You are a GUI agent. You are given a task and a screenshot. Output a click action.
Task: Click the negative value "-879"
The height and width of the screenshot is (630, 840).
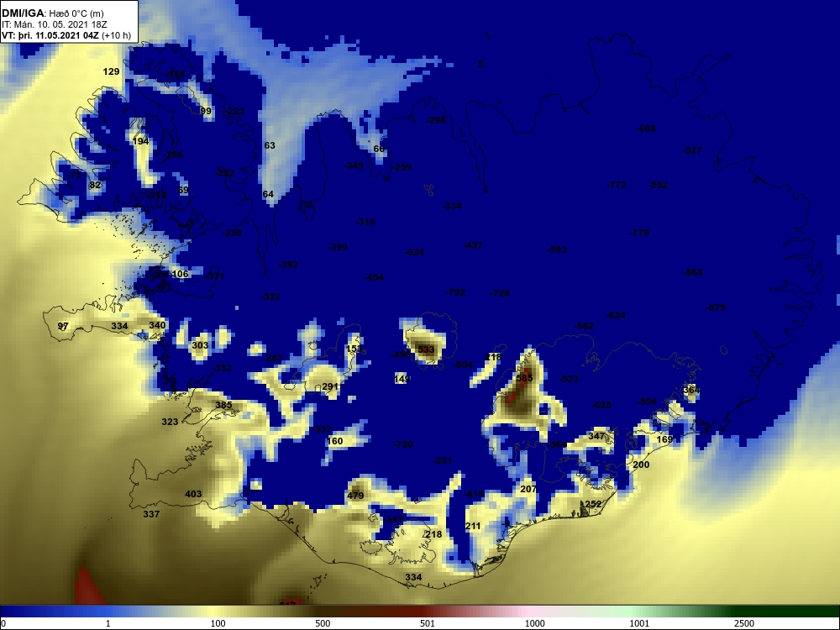(x=716, y=308)
